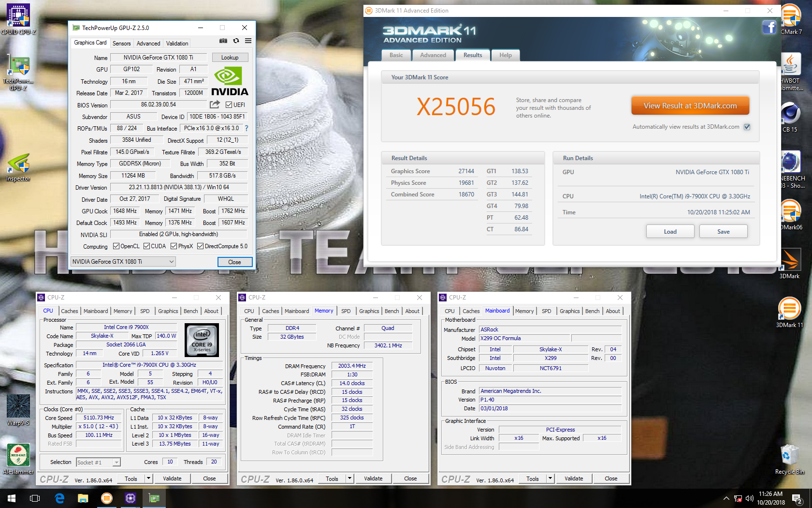Open the GPU-Z hamburger menu icon
The height and width of the screenshot is (508, 812).
248,41
